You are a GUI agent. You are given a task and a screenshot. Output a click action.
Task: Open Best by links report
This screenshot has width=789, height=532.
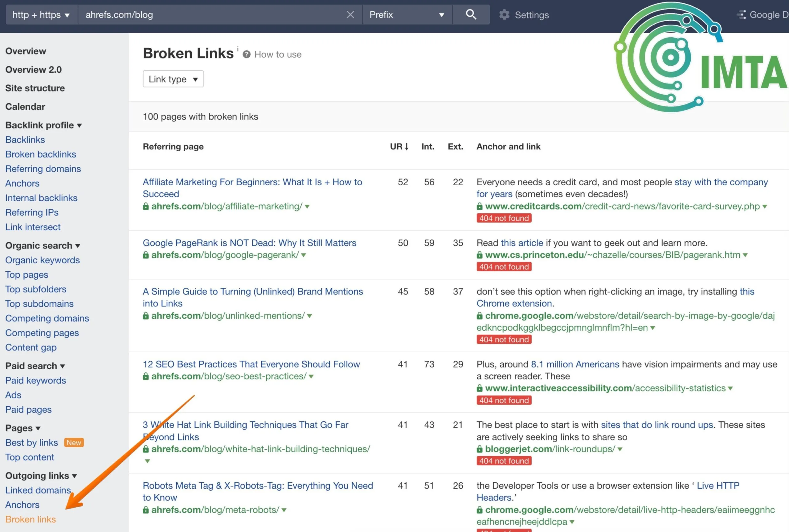[31, 443]
